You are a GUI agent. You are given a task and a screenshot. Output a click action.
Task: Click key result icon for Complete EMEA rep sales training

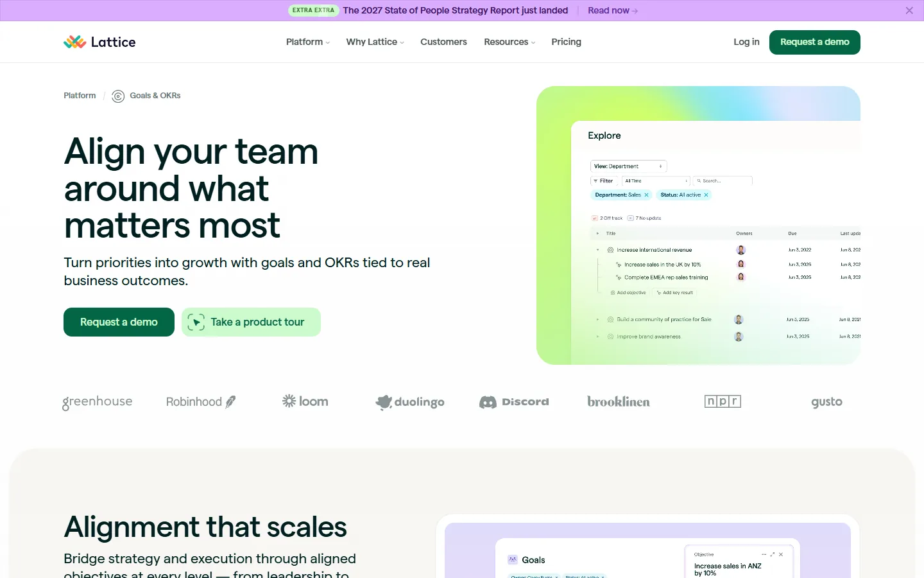tap(619, 277)
